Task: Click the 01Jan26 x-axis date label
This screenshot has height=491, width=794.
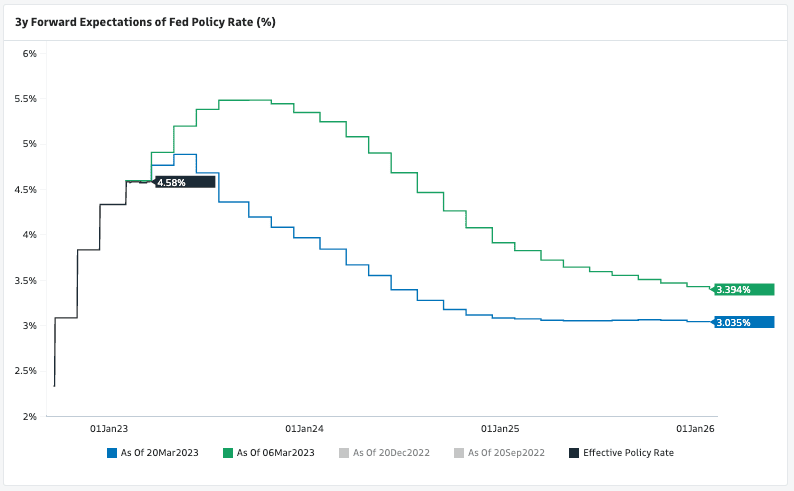Action: click(696, 428)
